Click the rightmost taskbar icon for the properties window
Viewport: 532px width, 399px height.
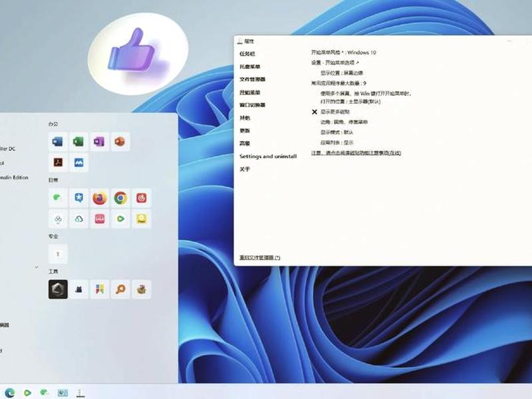click(80, 393)
